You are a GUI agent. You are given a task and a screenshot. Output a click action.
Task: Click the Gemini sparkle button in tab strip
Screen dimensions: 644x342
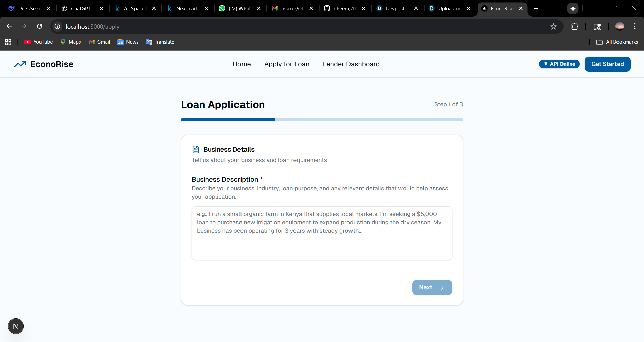coord(573,8)
